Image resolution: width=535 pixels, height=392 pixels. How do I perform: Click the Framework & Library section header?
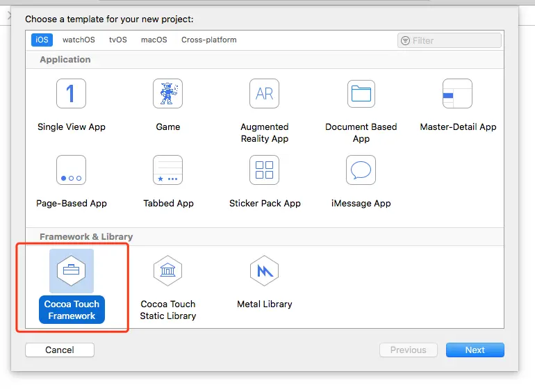coord(86,237)
